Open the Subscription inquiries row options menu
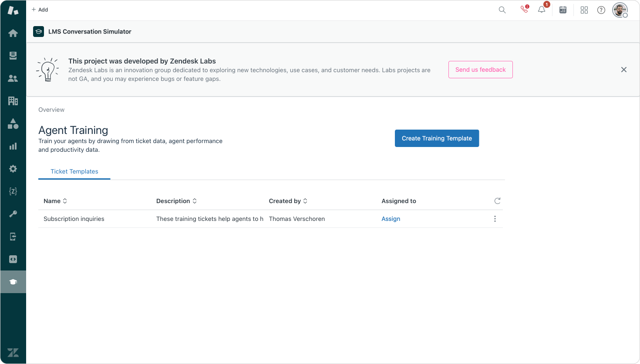The image size is (640, 364). tap(495, 219)
